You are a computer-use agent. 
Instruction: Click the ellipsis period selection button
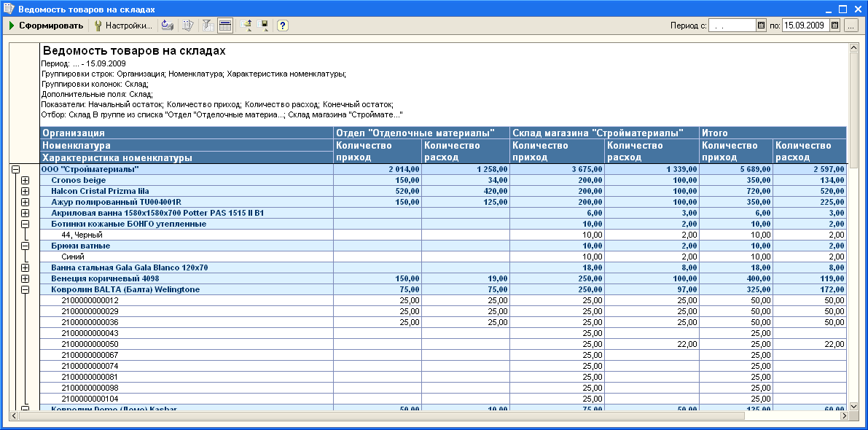(851, 26)
